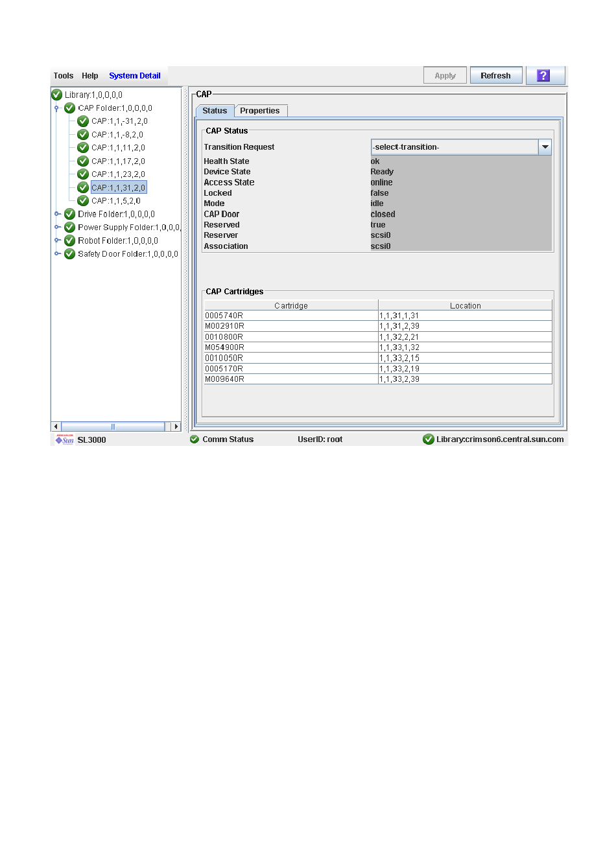Expand the Drive Folder tree node

pyautogui.click(x=57, y=214)
